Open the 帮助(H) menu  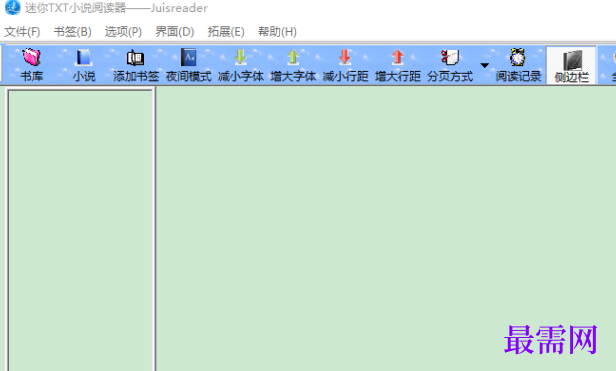click(x=277, y=32)
